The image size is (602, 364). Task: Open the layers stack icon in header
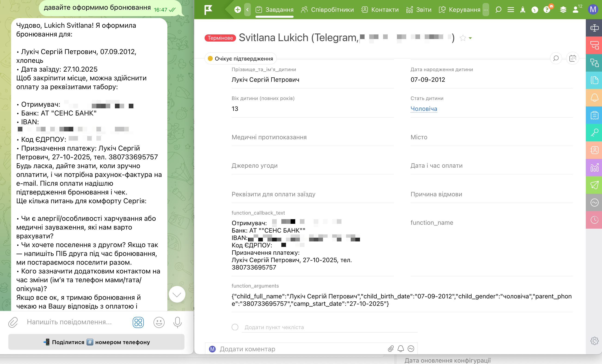563,9
